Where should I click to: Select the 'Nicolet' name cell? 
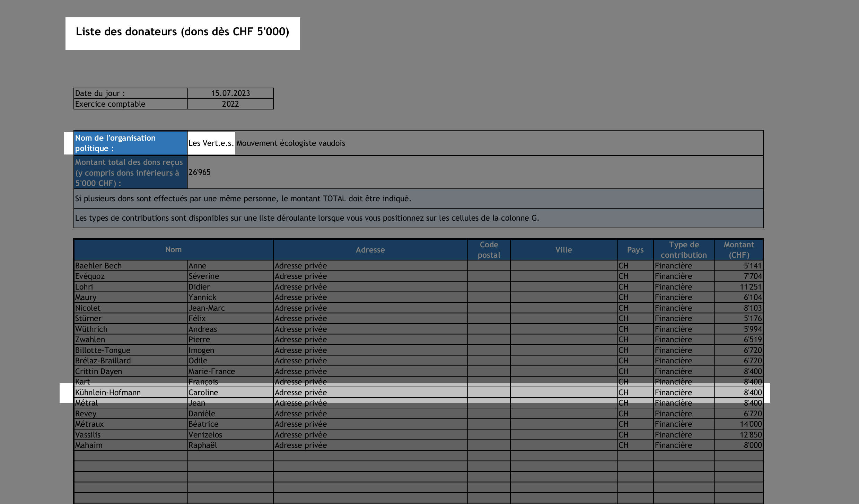click(x=131, y=308)
